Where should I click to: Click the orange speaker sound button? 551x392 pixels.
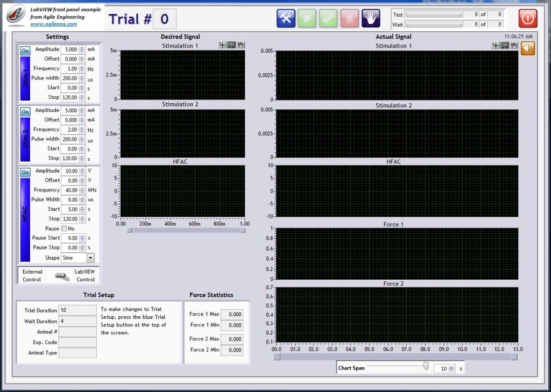point(528,48)
